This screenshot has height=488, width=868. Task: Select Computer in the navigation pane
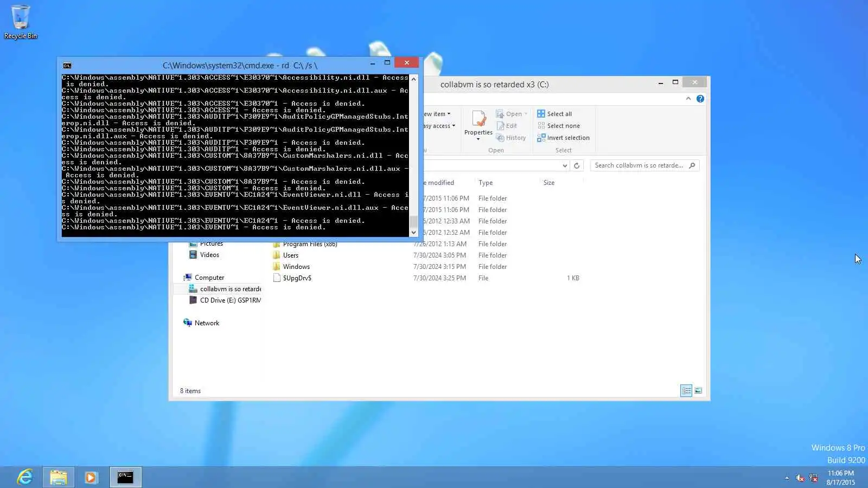pos(209,278)
